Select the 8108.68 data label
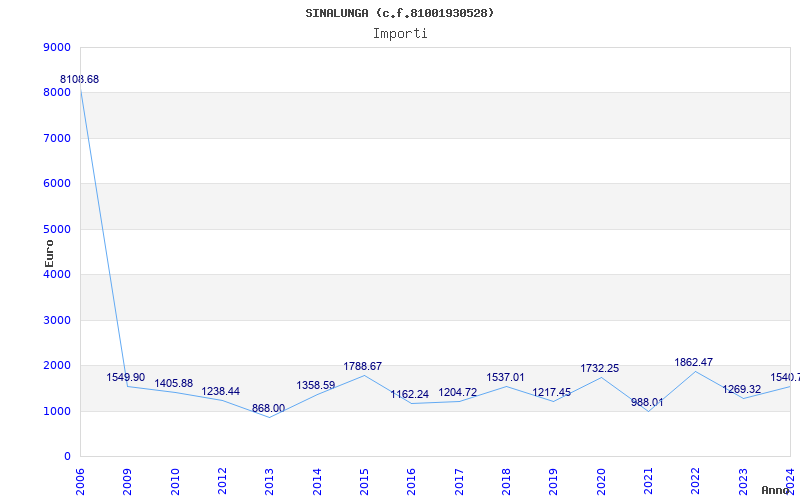 click(x=80, y=80)
